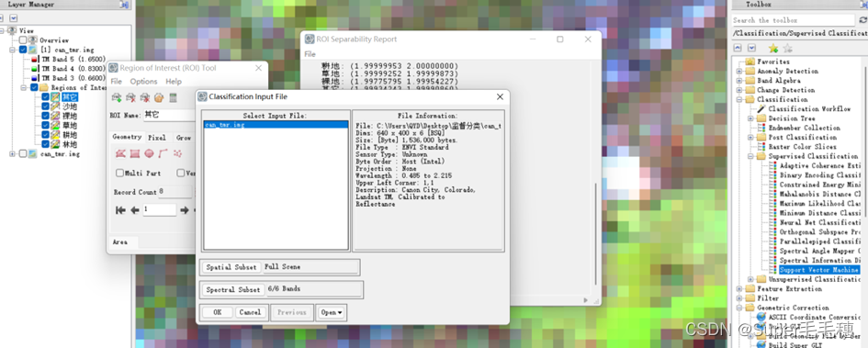Click the gold favorites star in Toolbox

click(773, 48)
